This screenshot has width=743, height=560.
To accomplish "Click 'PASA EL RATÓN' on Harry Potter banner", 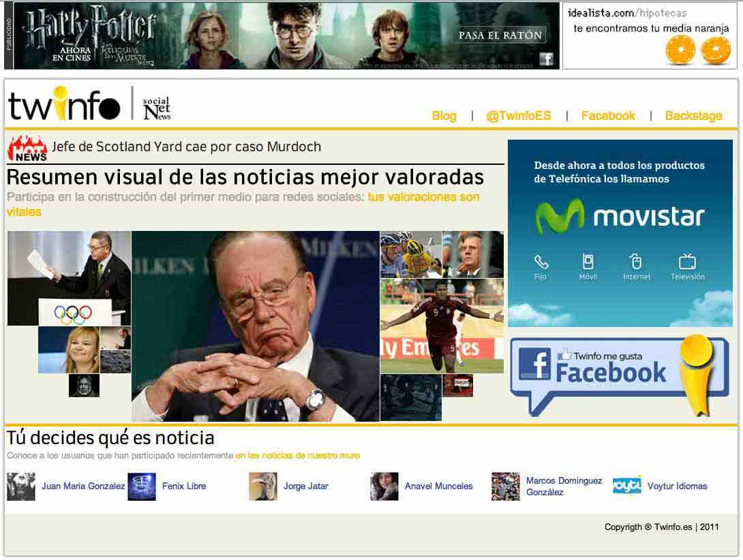I will 500,35.
